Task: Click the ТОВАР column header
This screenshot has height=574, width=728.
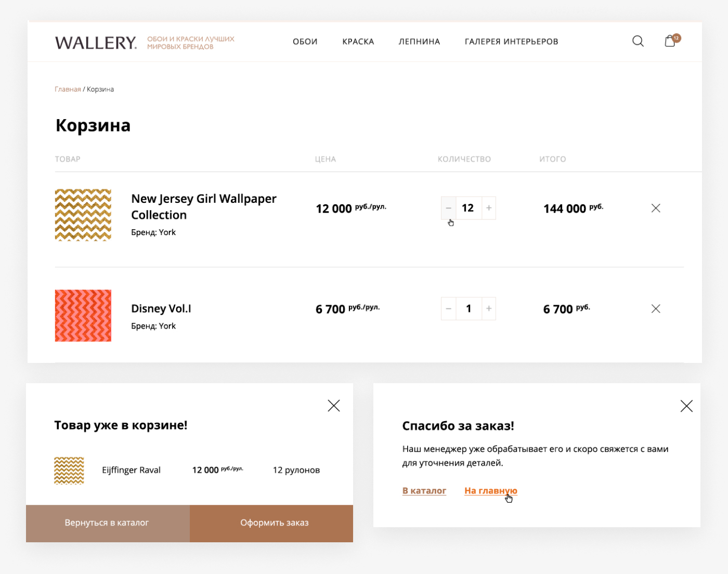Action: [68, 159]
